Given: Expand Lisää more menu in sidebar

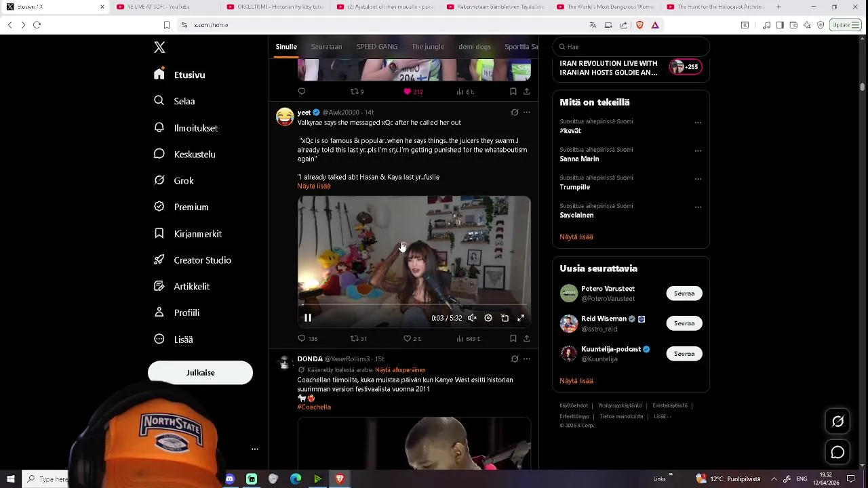Looking at the screenshot, I should coord(174,339).
